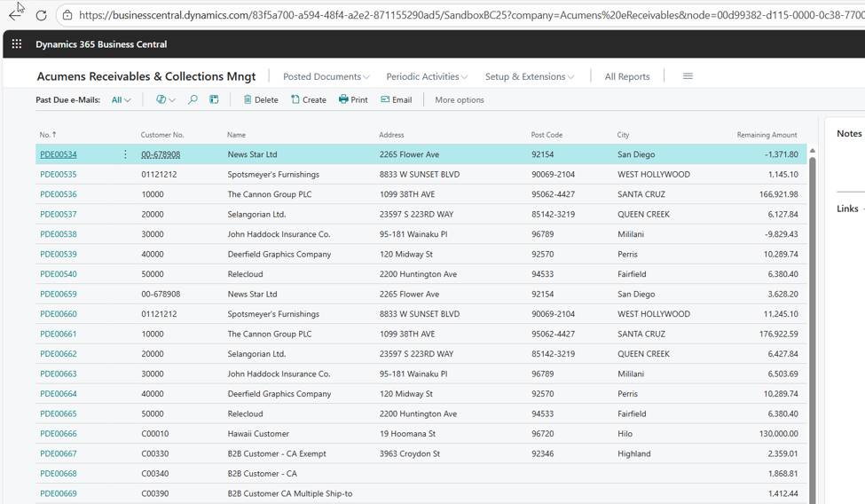Open Acumens Receivables & Collections Mngt home

[146, 76]
